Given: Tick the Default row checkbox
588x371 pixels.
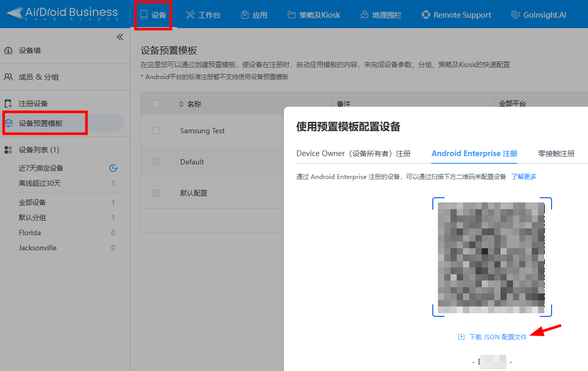Looking at the screenshot, I should (x=156, y=162).
